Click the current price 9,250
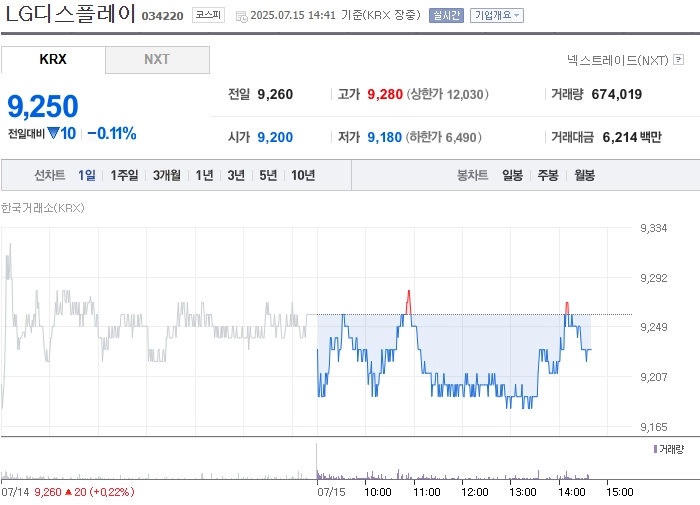This screenshot has width=700, height=505. pos(43,106)
